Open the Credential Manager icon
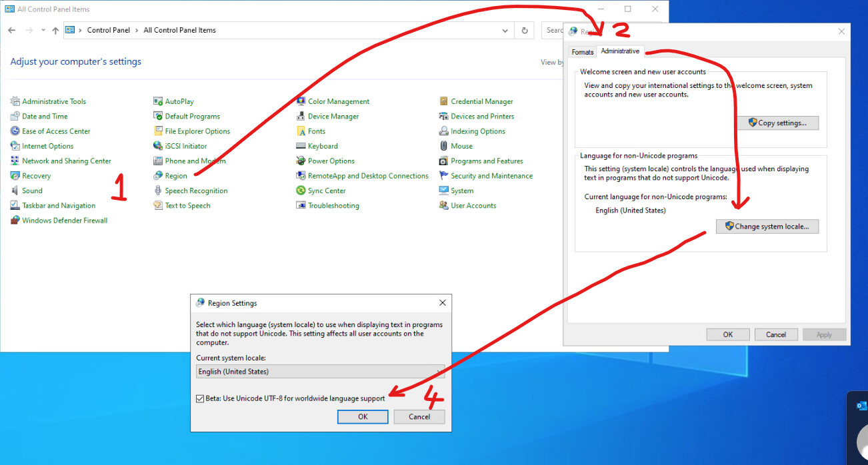The height and width of the screenshot is (465, 868). 444,102
